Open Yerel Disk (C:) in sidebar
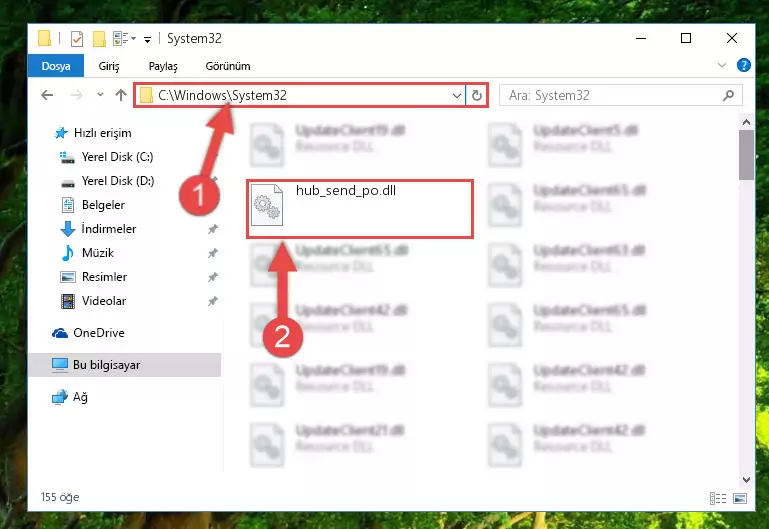Image resolution: width=769 pixels, height=529 pixels. click(117, 157)
